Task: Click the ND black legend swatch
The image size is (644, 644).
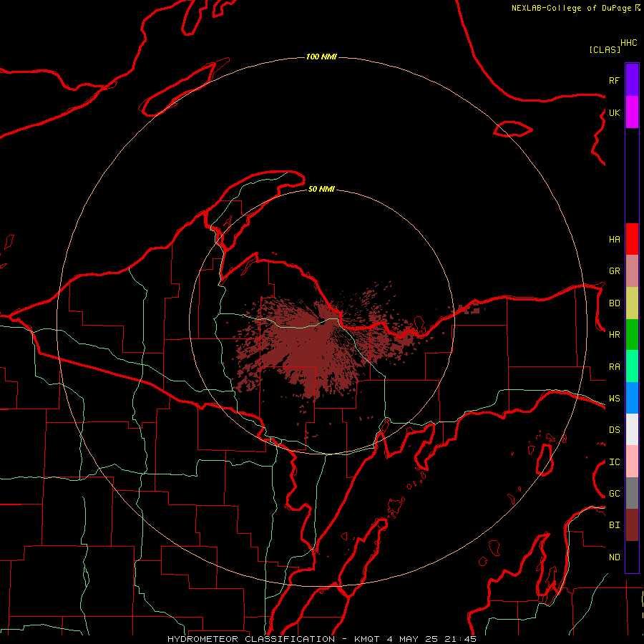Action: [x=632, y=557]
